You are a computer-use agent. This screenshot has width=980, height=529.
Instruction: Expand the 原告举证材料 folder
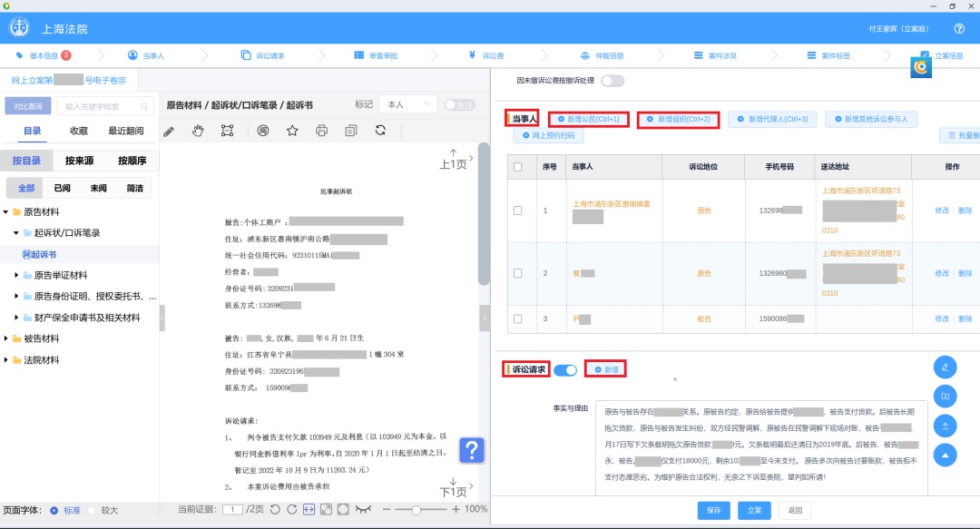click(x=16, y=275)
